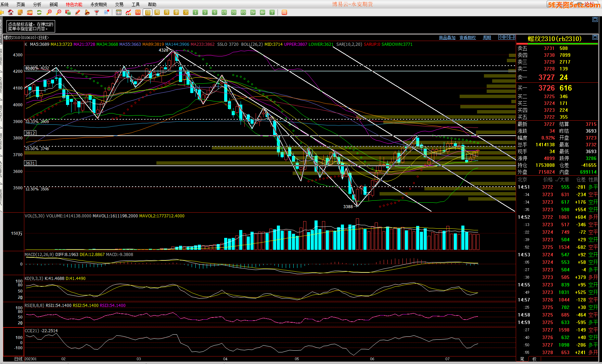The image size is (602, 364).
Task: Switch to the 权 tab
Action: pyautogui.click(x=534, y=359)
